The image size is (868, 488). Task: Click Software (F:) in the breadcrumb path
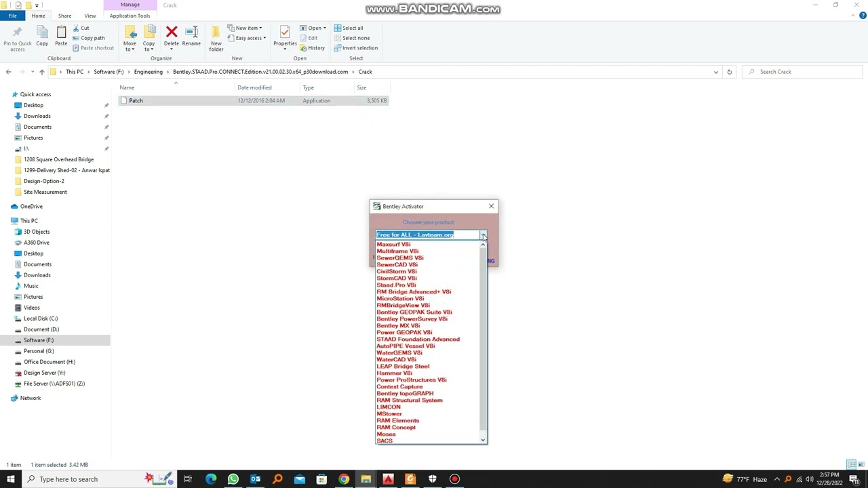tap(108, 72)
